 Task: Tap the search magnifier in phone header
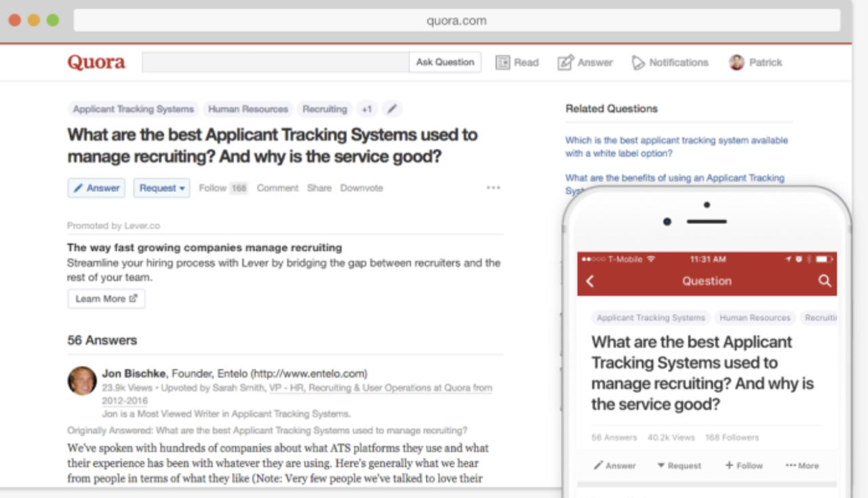pyautogui.click(x=825, y=281)
